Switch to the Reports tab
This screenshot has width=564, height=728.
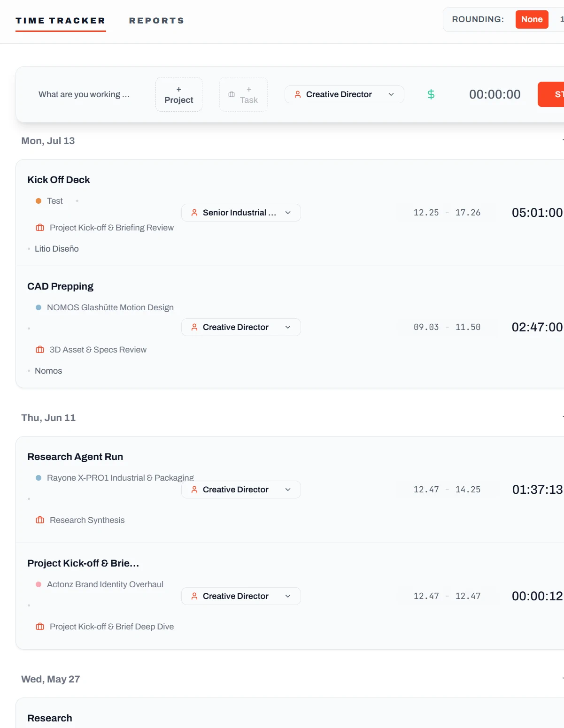[x=157, y=21]
